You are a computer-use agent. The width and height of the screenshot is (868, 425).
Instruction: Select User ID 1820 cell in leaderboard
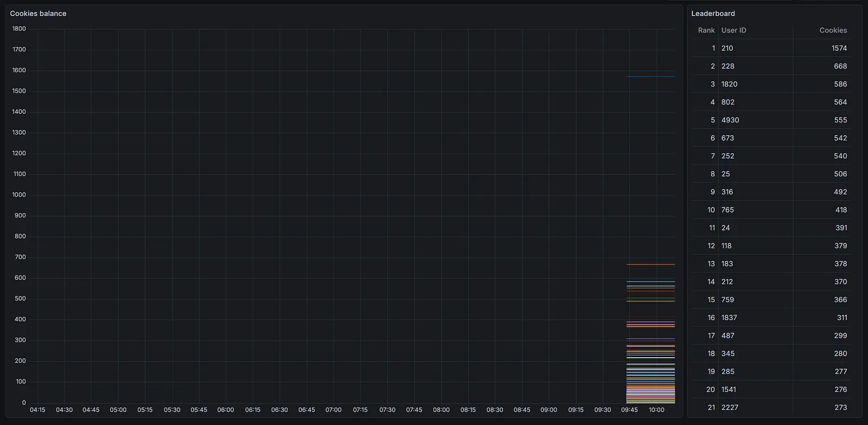(x=755, y=84)
